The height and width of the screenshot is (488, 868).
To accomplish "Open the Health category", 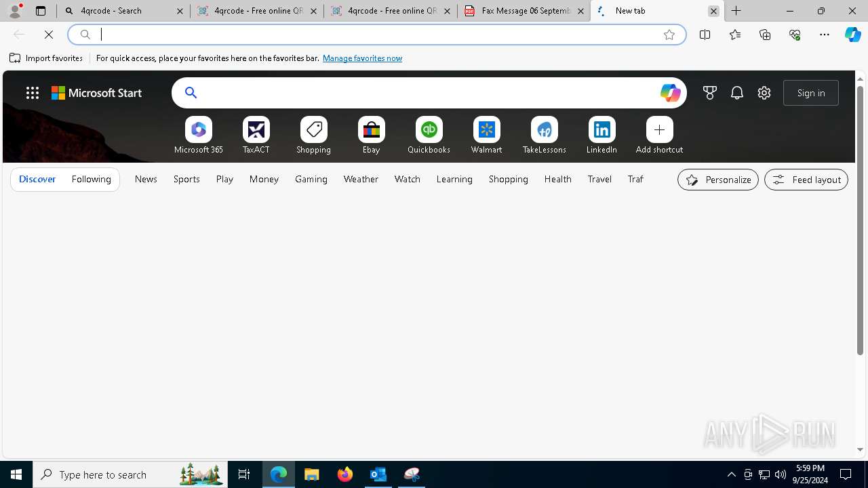I will (x=558, y=179).
